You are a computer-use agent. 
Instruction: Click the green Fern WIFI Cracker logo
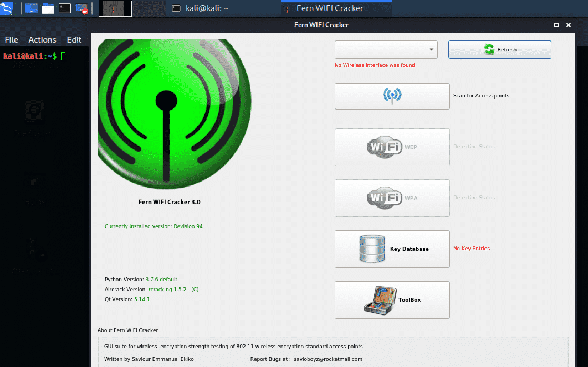174,114
